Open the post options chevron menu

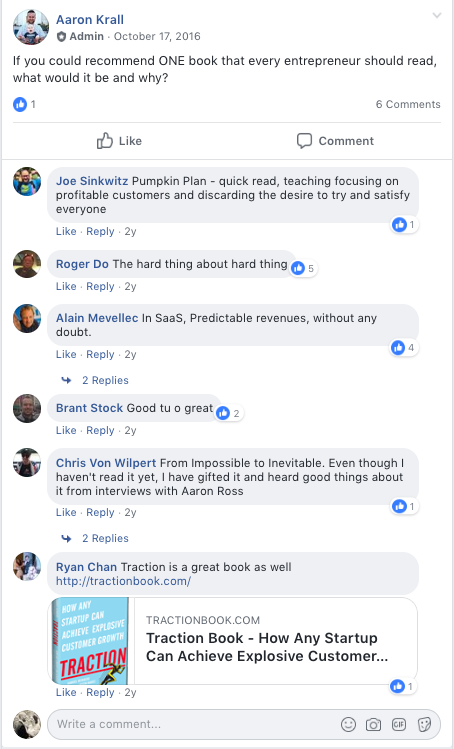[x=437, y=16]
